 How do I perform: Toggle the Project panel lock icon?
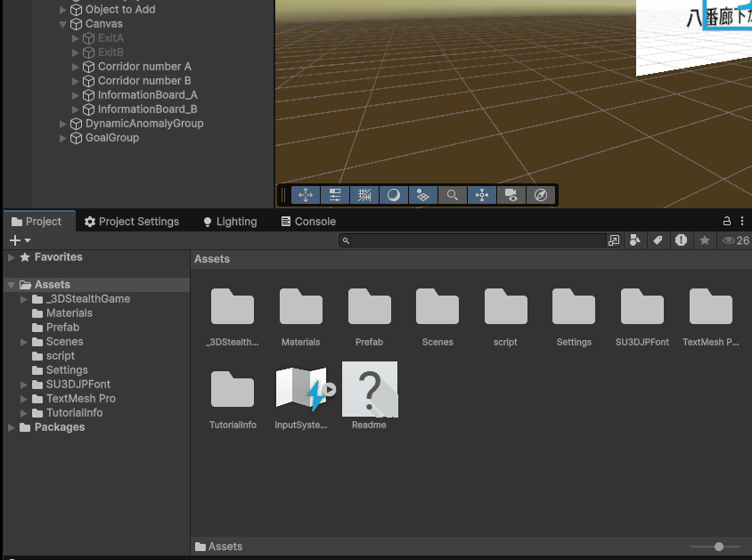coord(727,222)
